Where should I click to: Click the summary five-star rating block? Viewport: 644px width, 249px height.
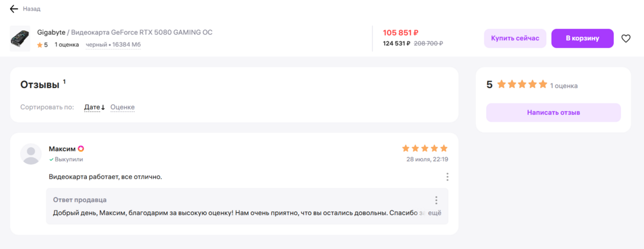522,85
